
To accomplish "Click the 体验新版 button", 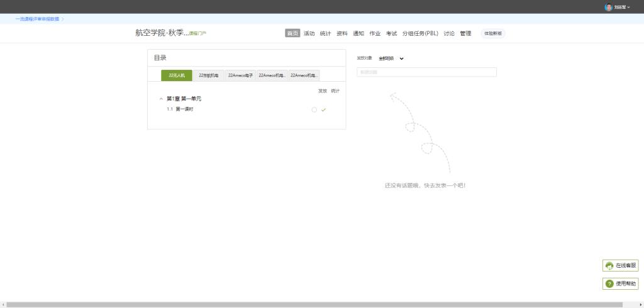I will 493,33.
